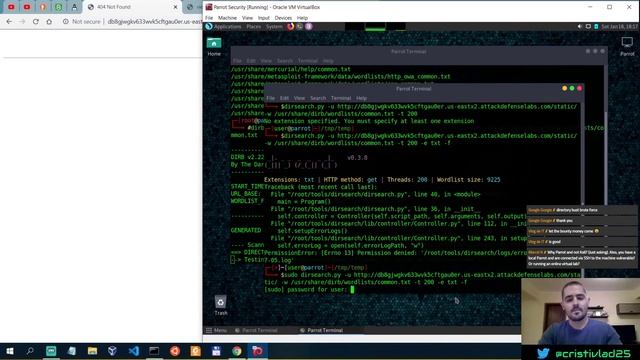This screenshot has height=360, width=640.
Task: Open Search menu in back terminal
Action: click(284, 61)
